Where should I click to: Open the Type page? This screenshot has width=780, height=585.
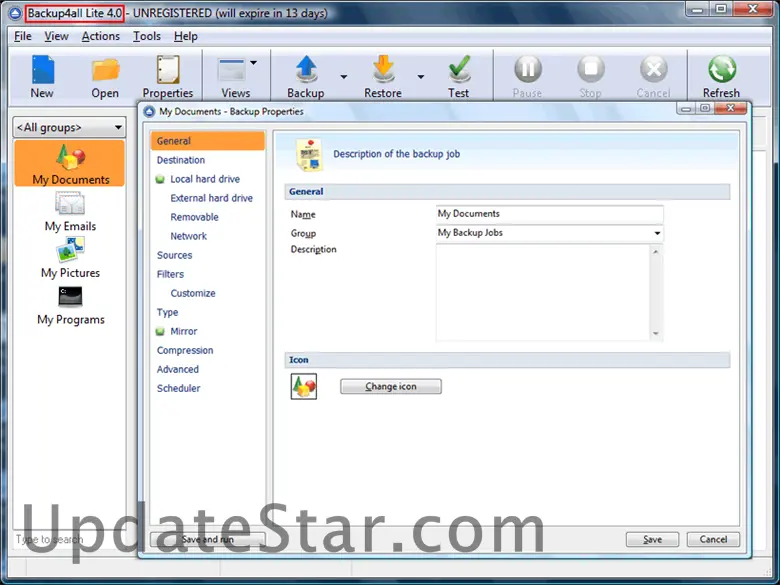coord(167,312)
